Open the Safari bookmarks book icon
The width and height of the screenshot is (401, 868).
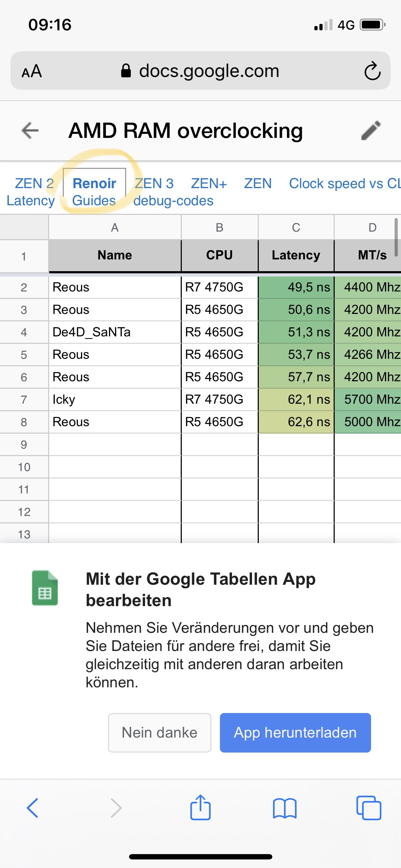(284, 808)
